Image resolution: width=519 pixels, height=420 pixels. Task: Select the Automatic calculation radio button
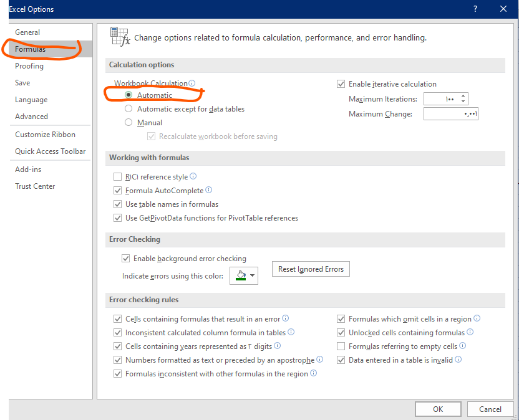point(129,95)
